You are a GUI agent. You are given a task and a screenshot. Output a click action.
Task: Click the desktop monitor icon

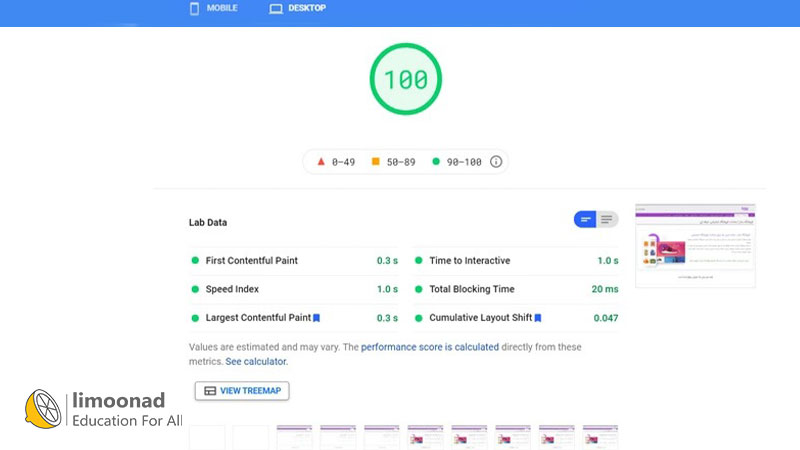pos(276,9)
